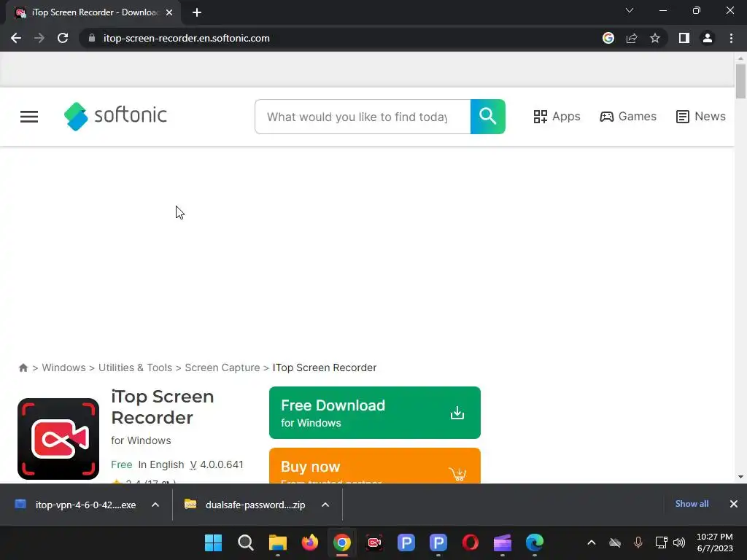
Task: Close the iTop Screen Recorder tab
Action: click(169, 12)
